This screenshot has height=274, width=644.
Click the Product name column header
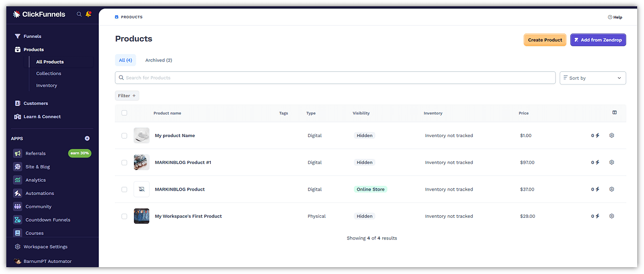[x=167, y=113]
